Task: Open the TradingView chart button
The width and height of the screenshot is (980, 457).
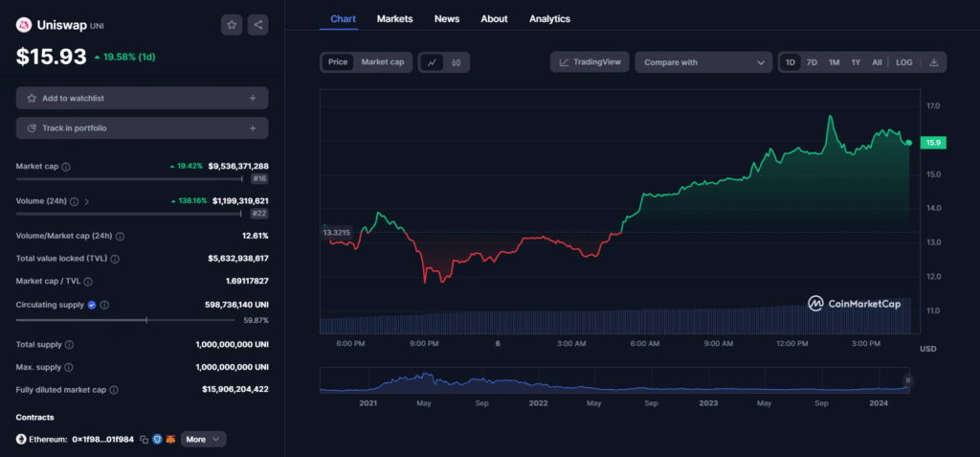Action: pyautogui.click(x=590, y=62)
